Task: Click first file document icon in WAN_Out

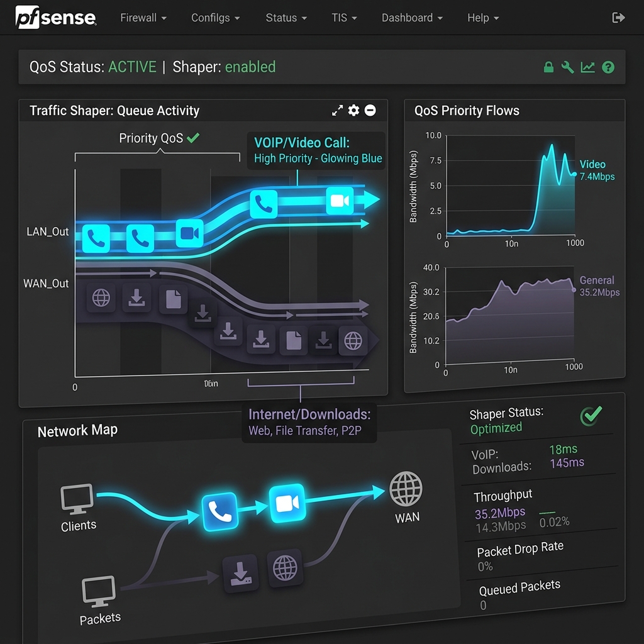Action: coord(174,299)
